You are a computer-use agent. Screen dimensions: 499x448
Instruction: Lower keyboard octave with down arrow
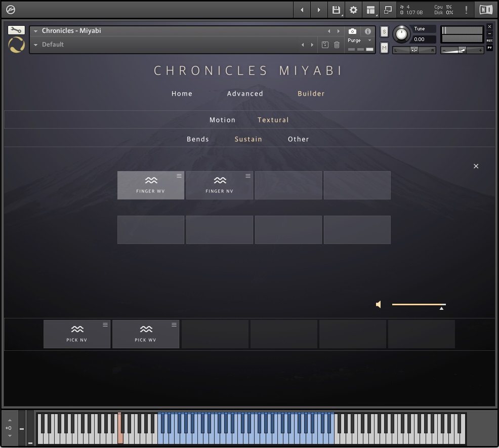pos(10,436)
